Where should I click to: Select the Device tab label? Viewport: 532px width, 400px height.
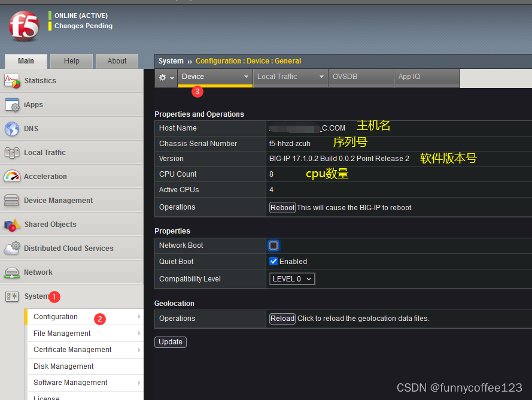[x=193, y=77]
